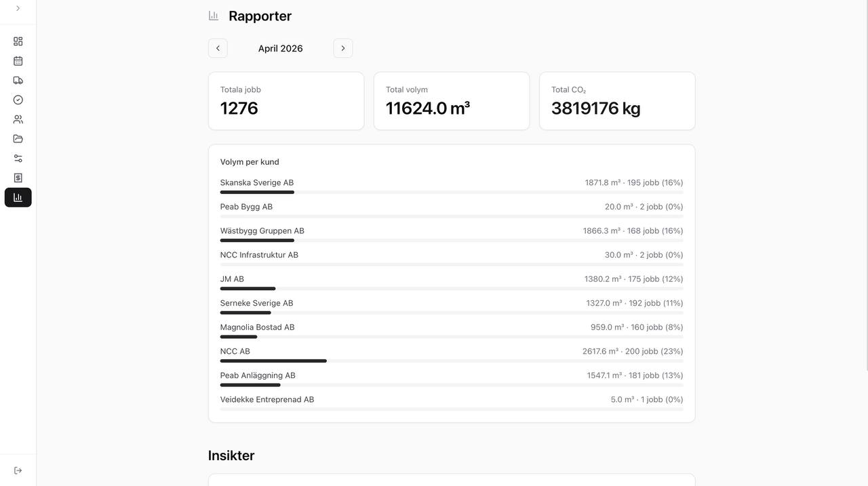Open the dashboard grid icon
The width and height of the screenshot is (868, 486).
(18, 41)
